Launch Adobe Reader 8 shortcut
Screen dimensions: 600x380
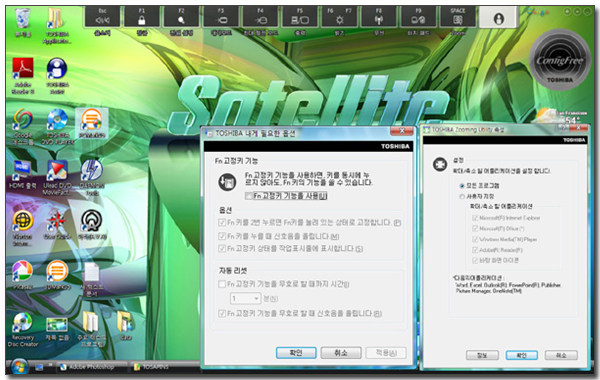23,75
